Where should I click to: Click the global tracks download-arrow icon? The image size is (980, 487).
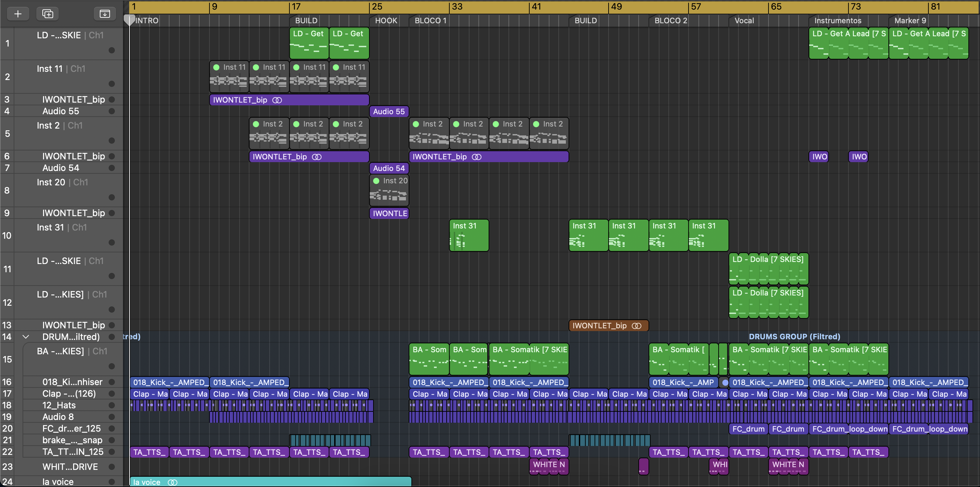(105, 14)
